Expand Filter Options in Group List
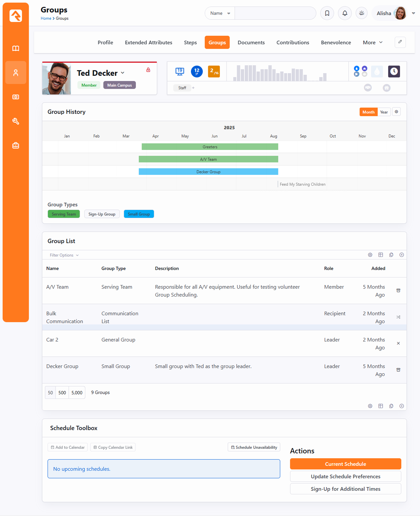The width and height of the screenshot is (420, 516). pyautogui.click(x=64, y=255)
